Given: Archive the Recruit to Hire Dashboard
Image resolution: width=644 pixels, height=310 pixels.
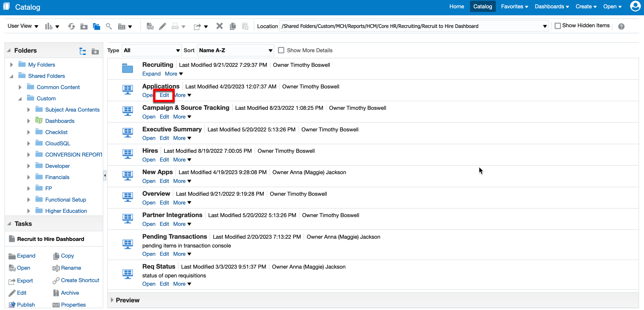Looking at the screenshot, I should pyautogui.click(x=70, y=293).
